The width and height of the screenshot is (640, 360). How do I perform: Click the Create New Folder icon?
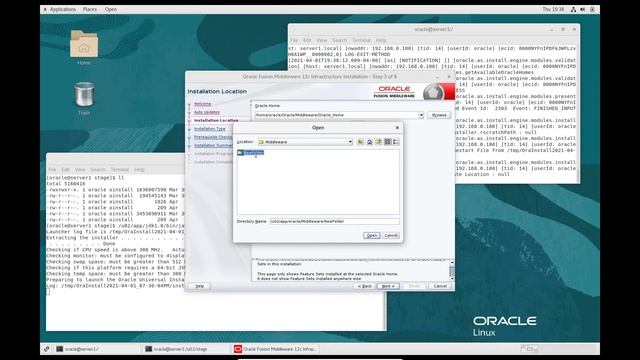[378, 142]
